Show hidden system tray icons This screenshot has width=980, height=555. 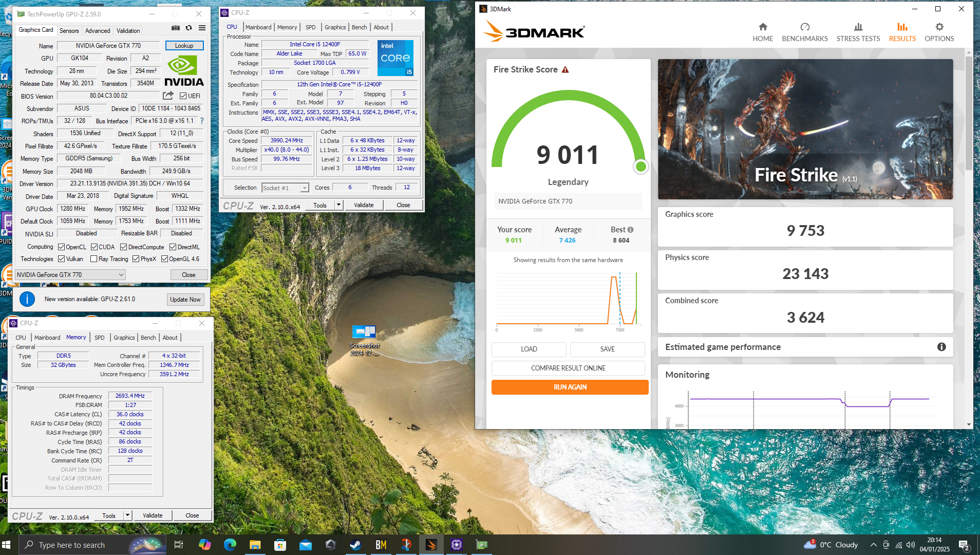click(x=873, y=545)
